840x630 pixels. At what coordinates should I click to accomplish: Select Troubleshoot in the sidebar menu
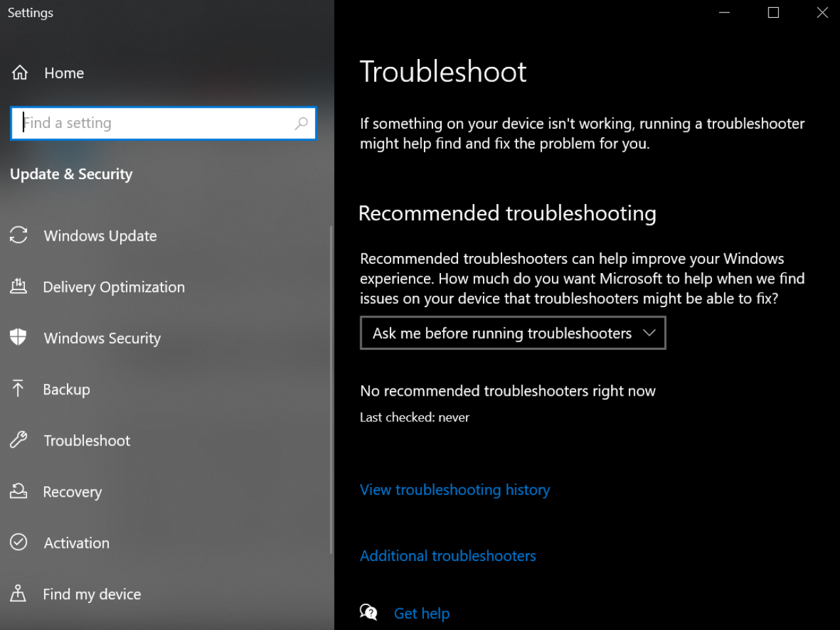coord(86,440)
